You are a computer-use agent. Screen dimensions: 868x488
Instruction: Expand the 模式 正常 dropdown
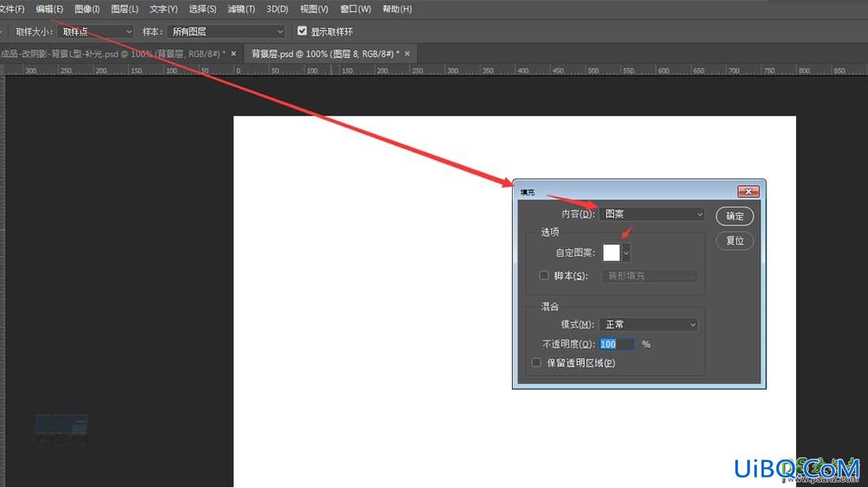(x=648, y=325)
